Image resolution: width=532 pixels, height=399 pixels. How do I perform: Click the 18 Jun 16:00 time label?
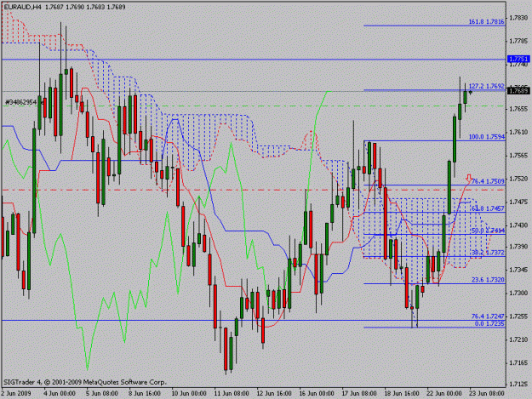tap(402, 393)
